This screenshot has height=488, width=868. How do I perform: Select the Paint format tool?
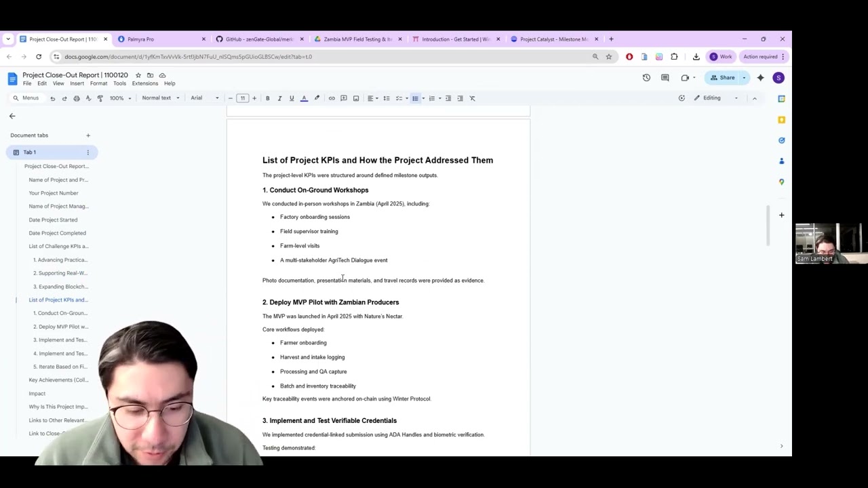(x=100, y=98)
